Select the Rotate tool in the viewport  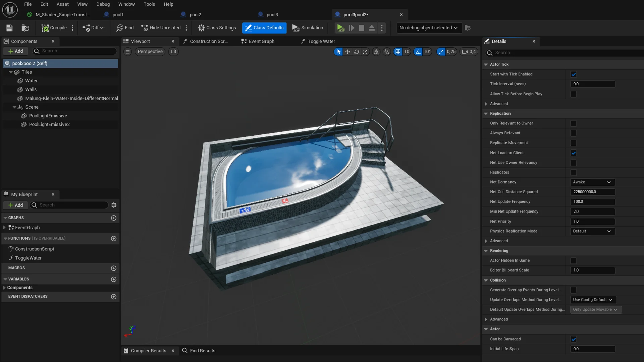tap(356, 52)
